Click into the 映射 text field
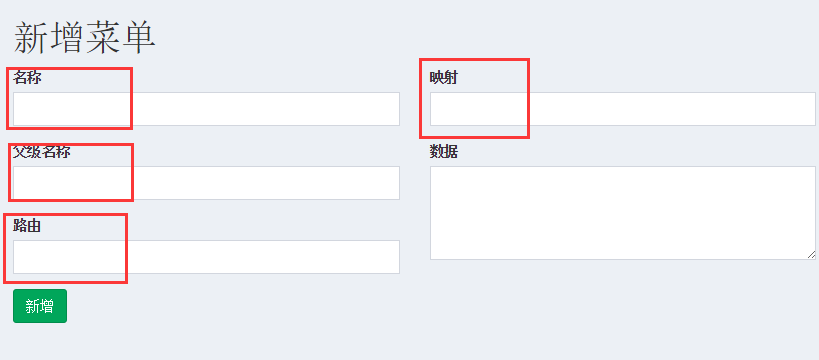Image resolution: width=819 pixels, height=360 pixels. 623,109
